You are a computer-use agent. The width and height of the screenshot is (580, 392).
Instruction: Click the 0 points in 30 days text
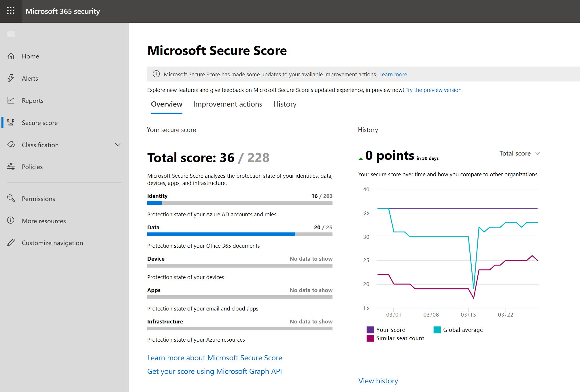[x=402, y=156]
